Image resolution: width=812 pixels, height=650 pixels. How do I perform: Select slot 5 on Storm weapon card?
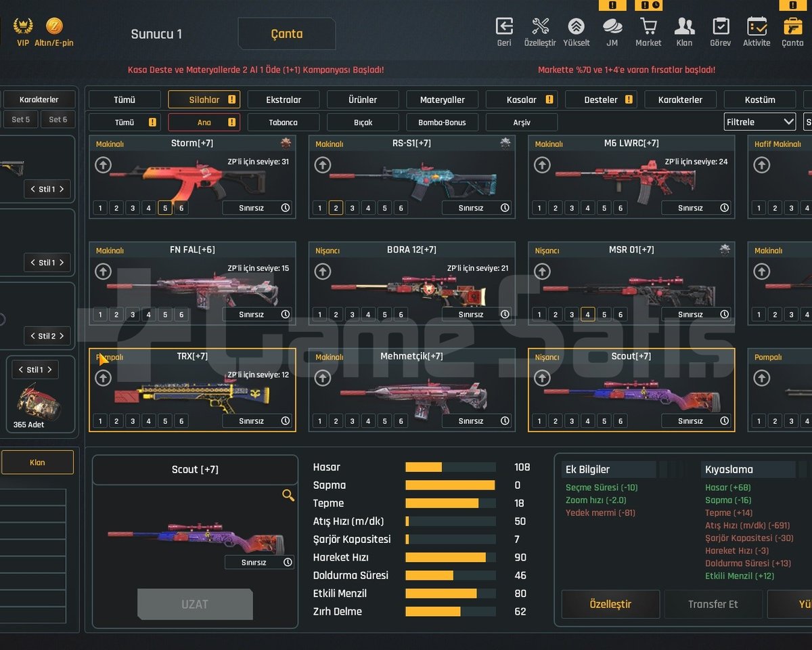click(165, 208)
